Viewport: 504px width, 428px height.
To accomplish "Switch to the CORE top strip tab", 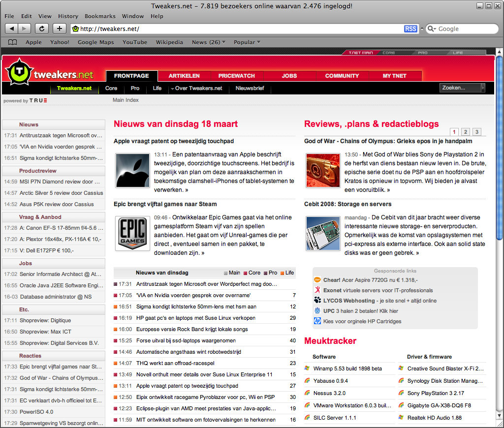I will (389, 53).
